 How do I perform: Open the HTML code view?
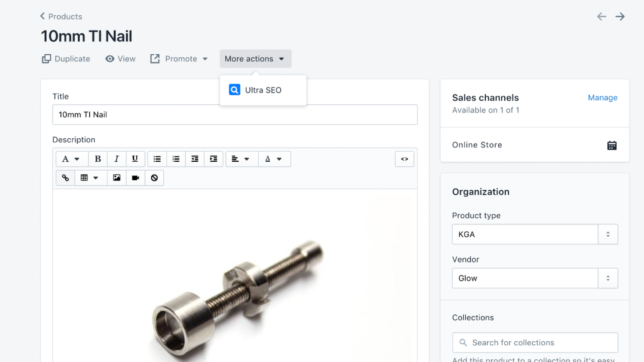point(404,159)
